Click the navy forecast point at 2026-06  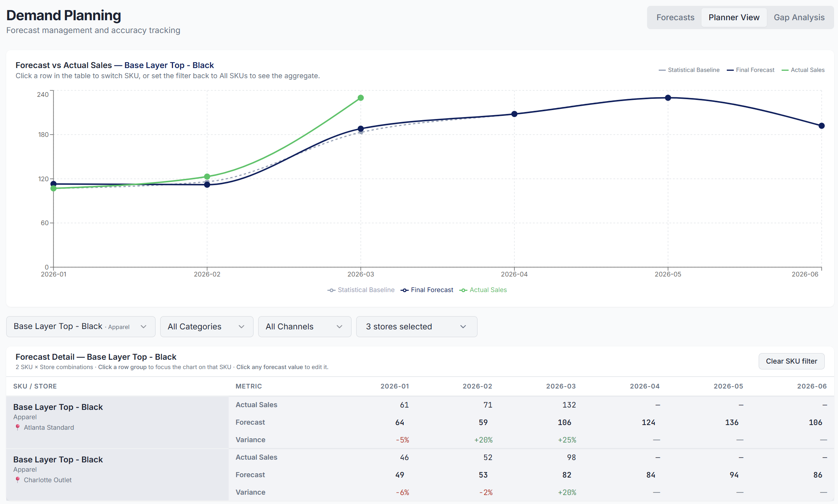pyautogui.click(x=821, y=126)
